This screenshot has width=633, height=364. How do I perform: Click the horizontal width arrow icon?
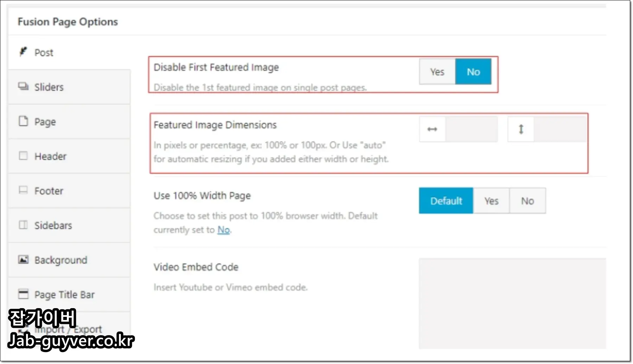pos(432,129)
